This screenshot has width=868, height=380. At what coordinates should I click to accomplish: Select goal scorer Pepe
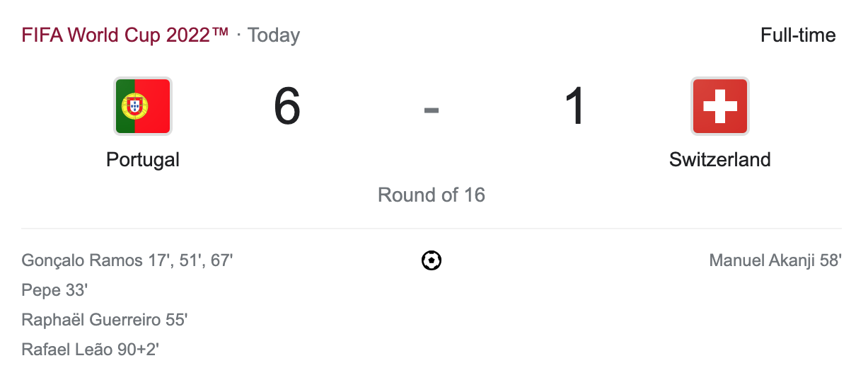40,290
